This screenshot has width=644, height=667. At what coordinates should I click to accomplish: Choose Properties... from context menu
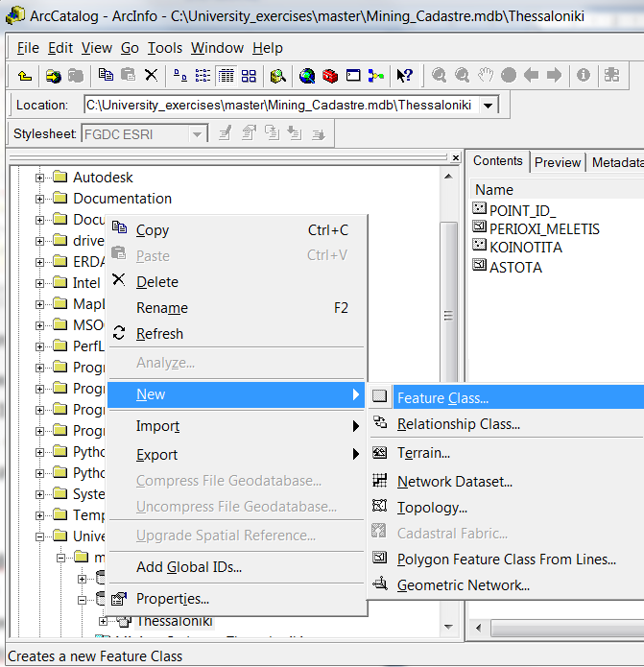tap(236, 599)
